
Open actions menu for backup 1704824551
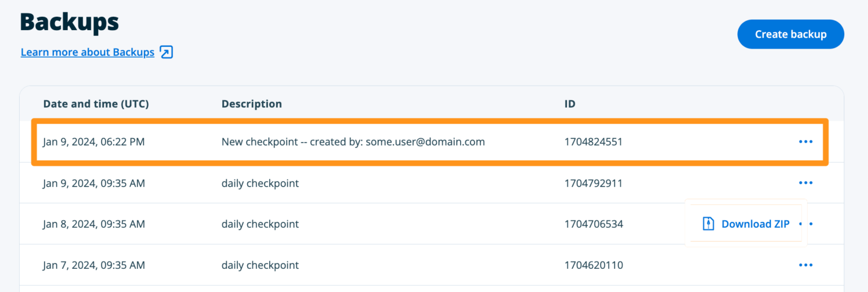pyautogui.click(x=806, y=142)
